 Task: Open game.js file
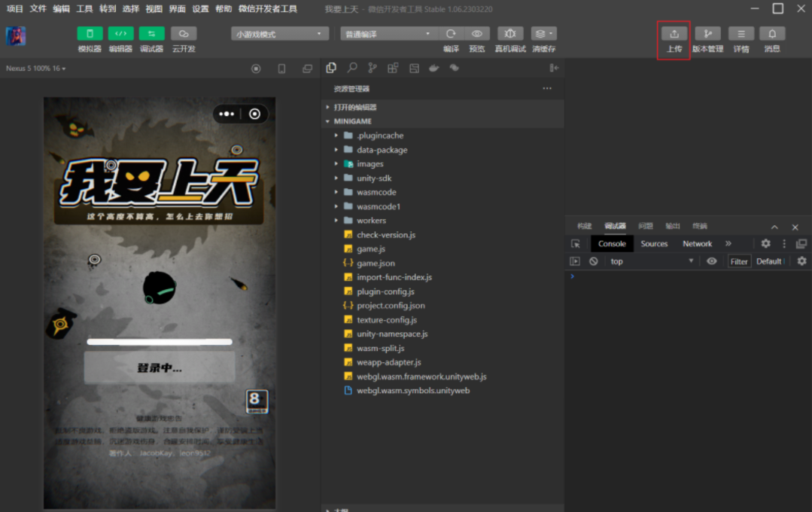click(371, 248)
